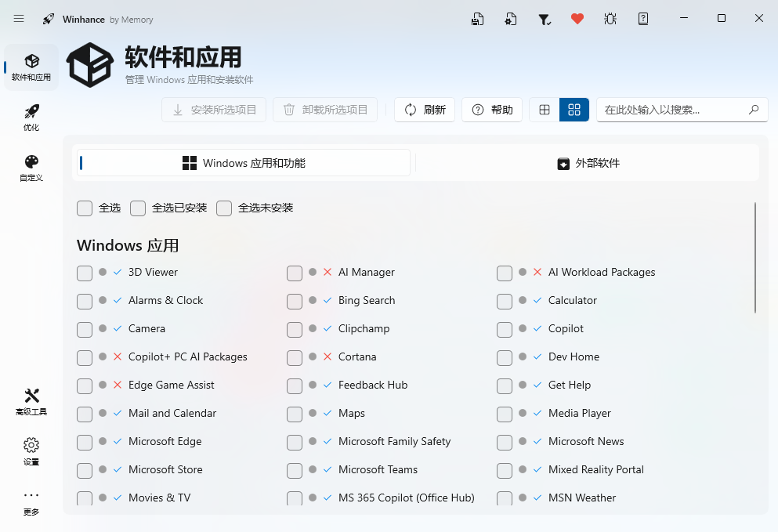Viewport: 778px width, 532px height.
Task: Tick the Microsoft Teams checkbox
Action: click(295, 471)
